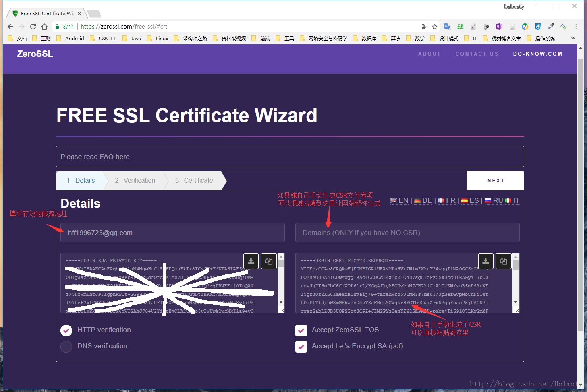587x392 pixels.
Task: Select DNS verification option
Action: point(66,346)
